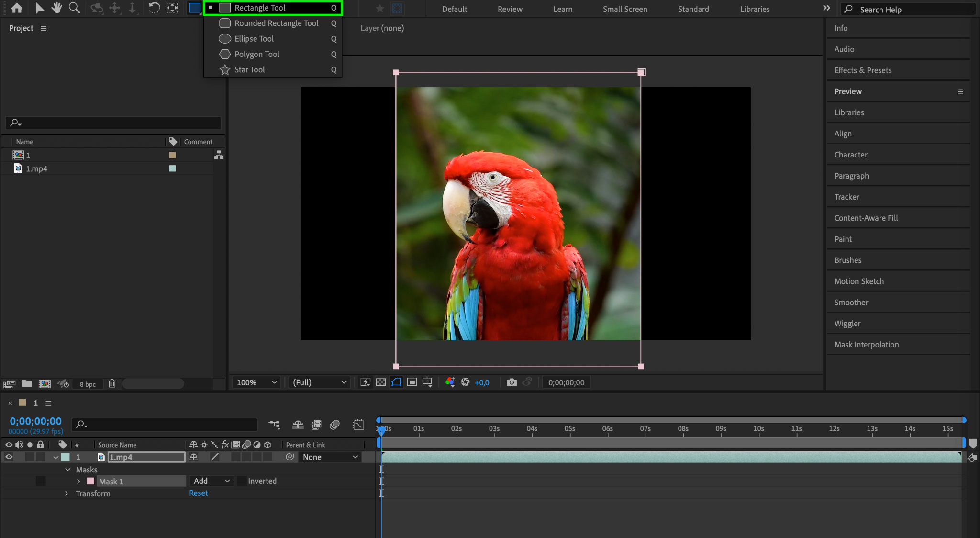Take snapshot with camera icon

point(512,382)
